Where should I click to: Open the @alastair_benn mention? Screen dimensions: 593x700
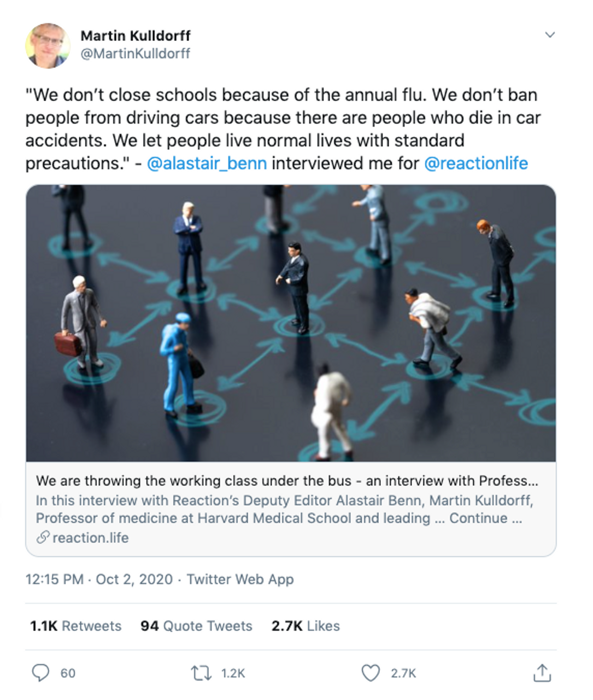(207, 164)
